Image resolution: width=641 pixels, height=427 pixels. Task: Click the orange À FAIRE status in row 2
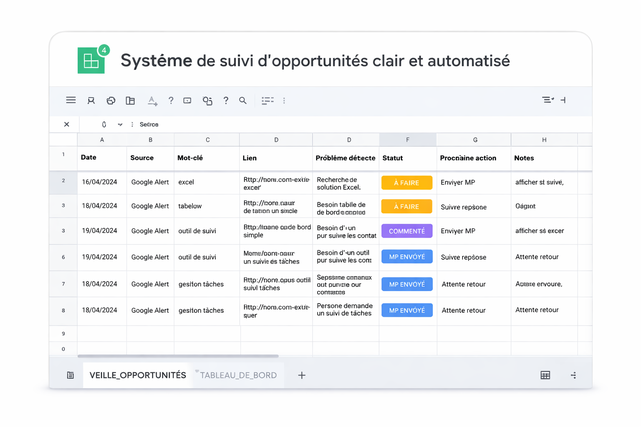[x=406, y=183]
